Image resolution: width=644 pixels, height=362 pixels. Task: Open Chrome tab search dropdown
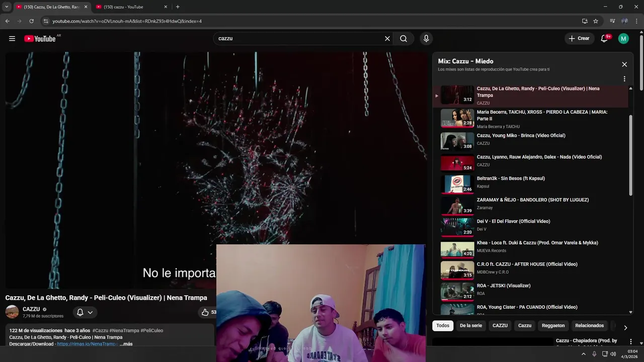tap(7, 7)
